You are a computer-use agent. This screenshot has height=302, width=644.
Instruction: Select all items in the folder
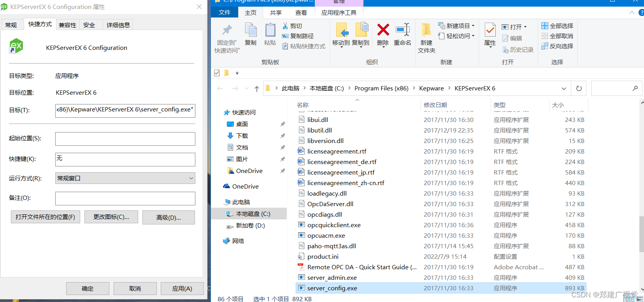557,26
